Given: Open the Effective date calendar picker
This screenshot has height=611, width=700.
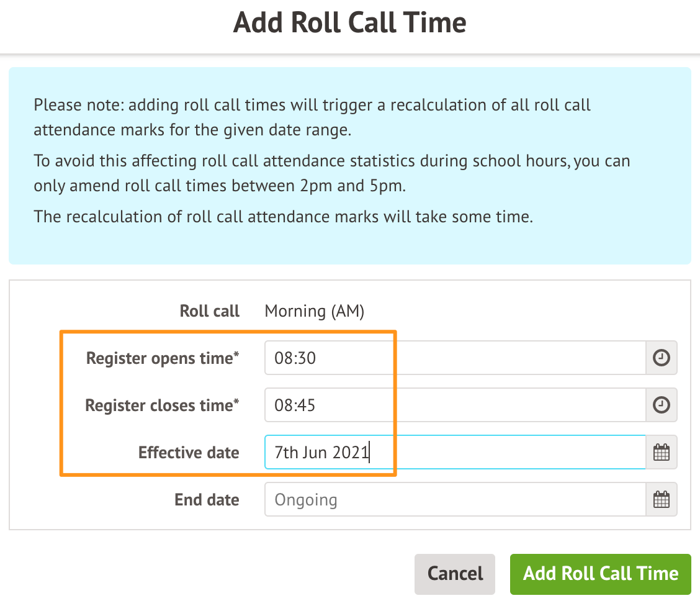Looking at the screenshot, I should pos(662,452).
